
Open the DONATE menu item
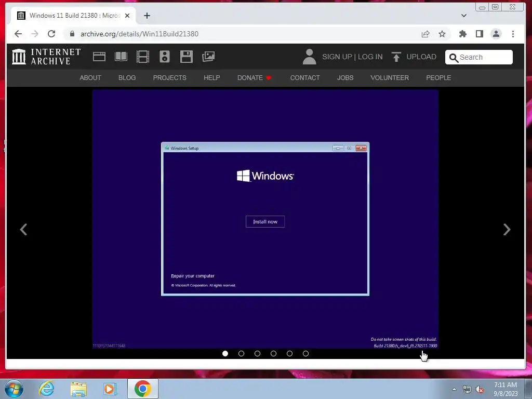tap(254, 78)
